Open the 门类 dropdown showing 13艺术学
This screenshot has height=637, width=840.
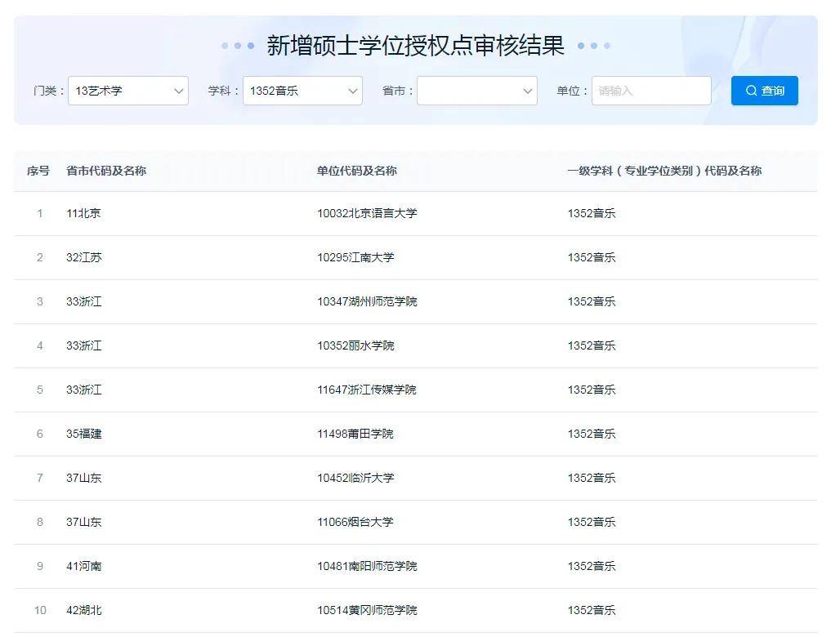pyautogui.click(x=128, y=91)
